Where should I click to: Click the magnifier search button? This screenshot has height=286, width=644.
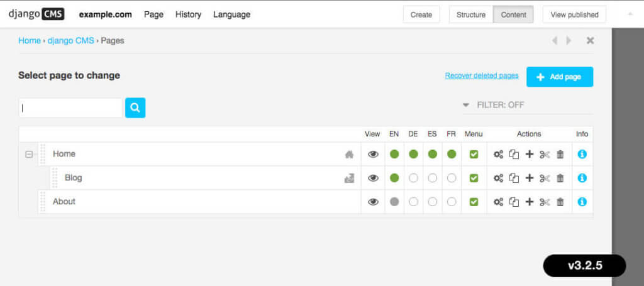click(x=135, y=107)
